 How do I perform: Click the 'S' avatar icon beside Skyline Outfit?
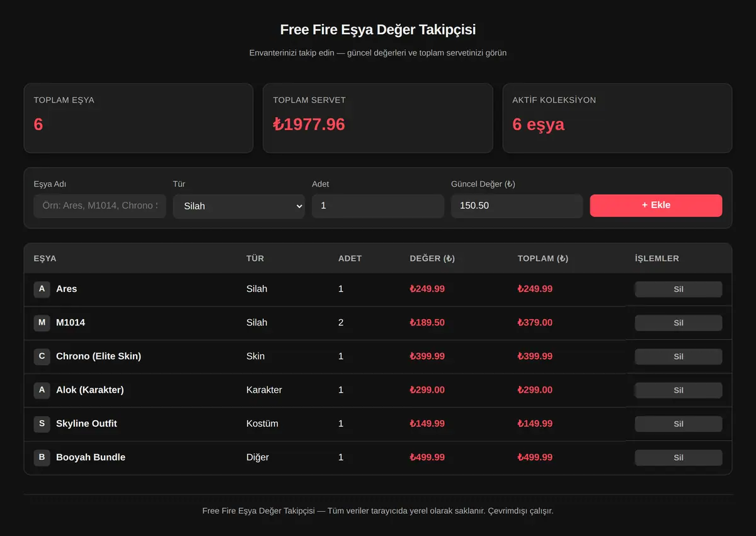point(42,424)
